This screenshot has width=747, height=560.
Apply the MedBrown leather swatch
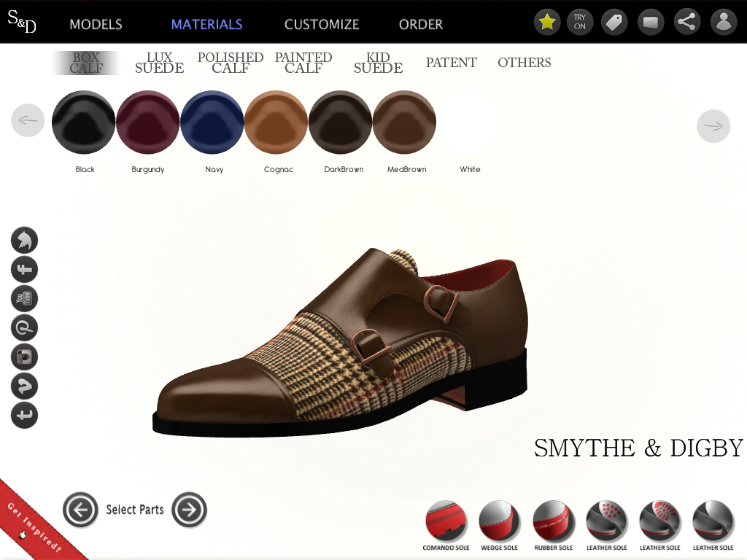tap(404, 122)
